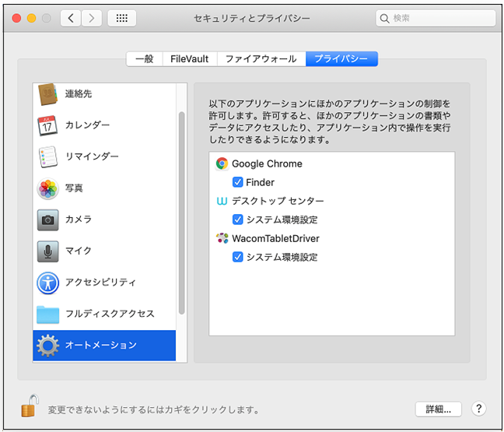Screen dimensions: 504x432
Task: Select the オートメーション row label
Action: (101, 345)
